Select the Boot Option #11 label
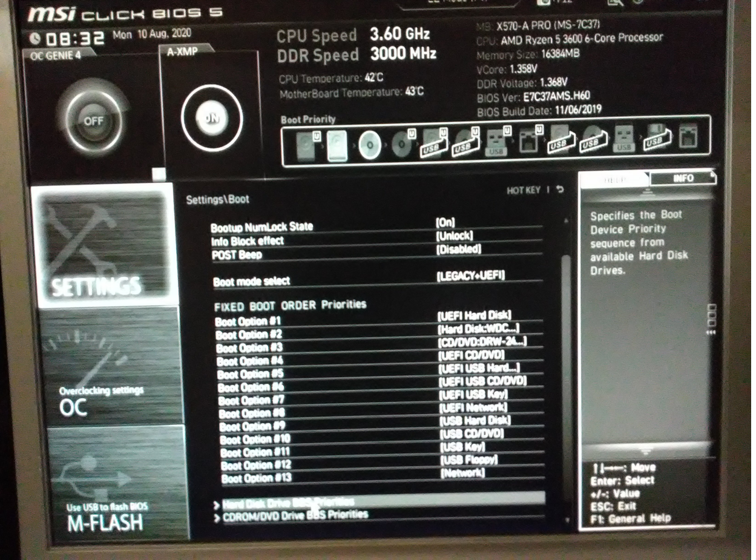This screenshot has height=560, width=756. [x=255, y=453]
